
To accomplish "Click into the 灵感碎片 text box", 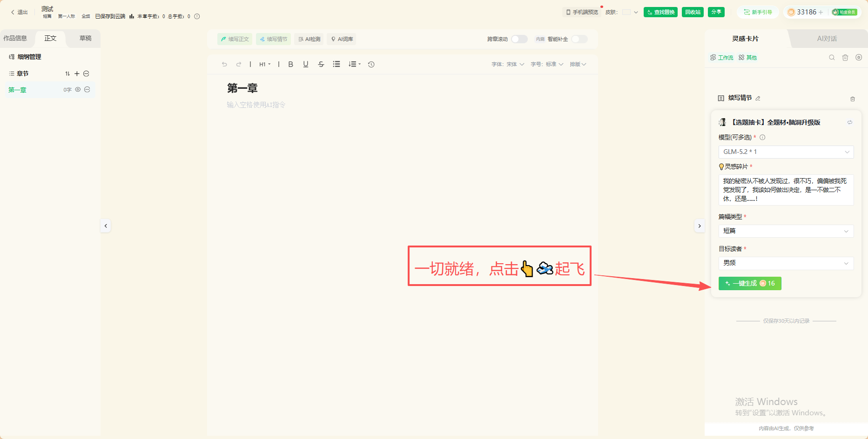I will click(786, 190).
